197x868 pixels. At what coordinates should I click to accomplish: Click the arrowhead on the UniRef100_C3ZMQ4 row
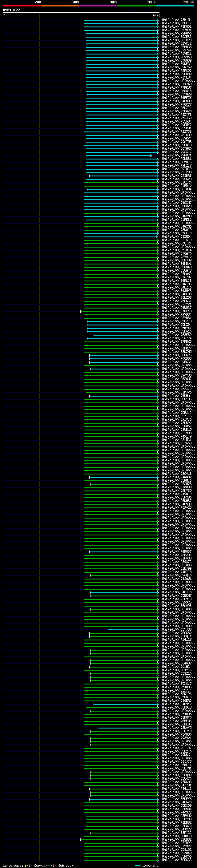(157, 236)
